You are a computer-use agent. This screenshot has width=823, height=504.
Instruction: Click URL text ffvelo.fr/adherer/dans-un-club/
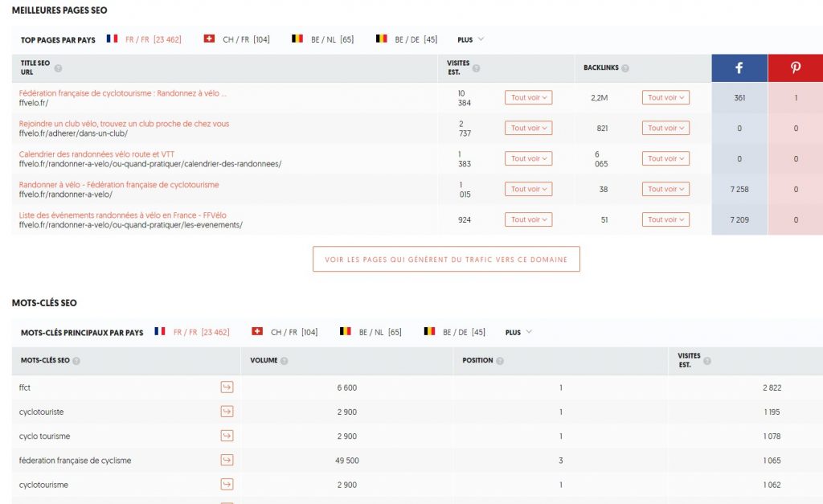[x=73, y=133]
